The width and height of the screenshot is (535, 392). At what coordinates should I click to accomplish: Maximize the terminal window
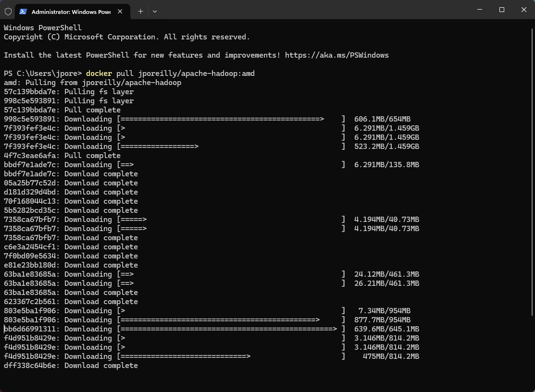pyautogui.click(x=501, y=10)
